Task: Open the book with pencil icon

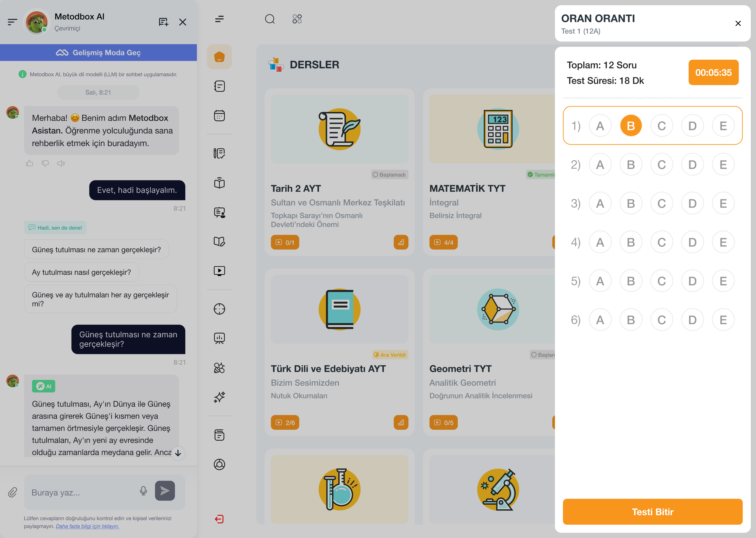Action: [219, 242]
